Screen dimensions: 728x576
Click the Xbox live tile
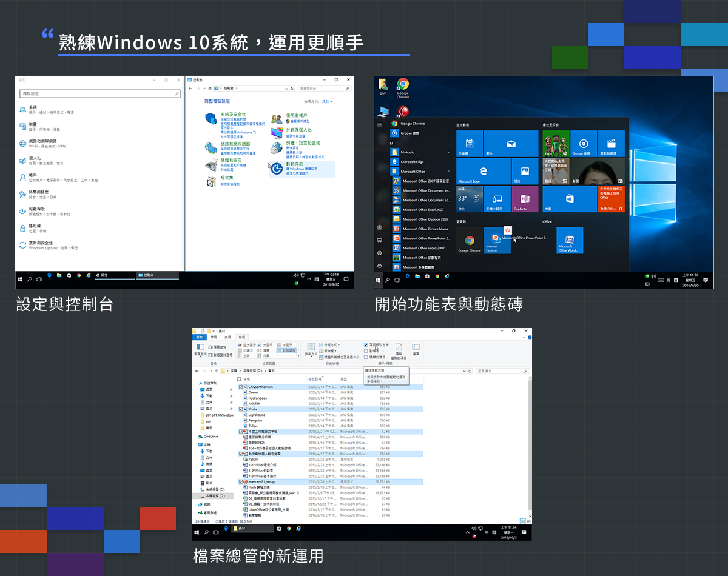pyautogui.click(x=554, y=144)
